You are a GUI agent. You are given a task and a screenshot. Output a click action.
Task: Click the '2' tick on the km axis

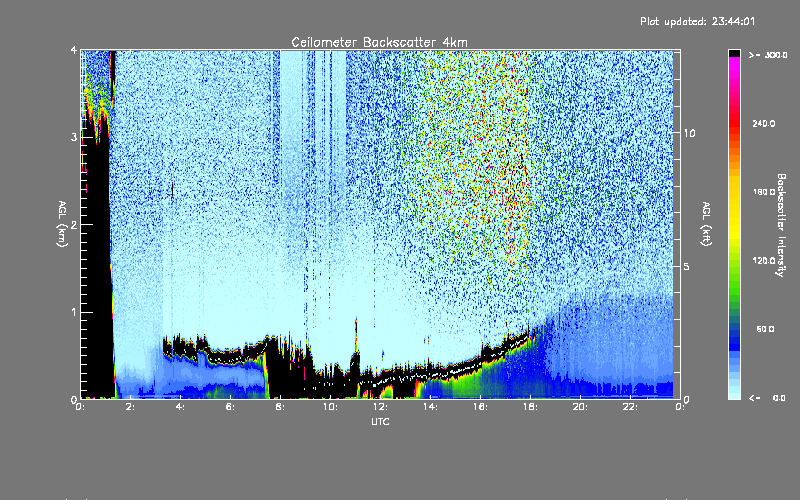coord(74,225)
